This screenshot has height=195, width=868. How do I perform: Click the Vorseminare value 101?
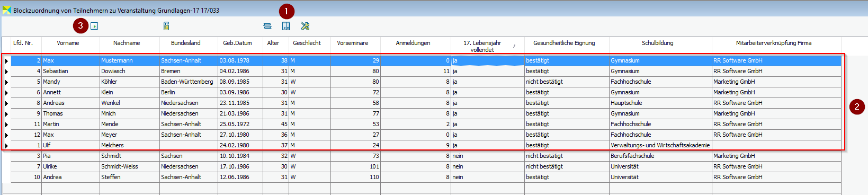[355, 166]
